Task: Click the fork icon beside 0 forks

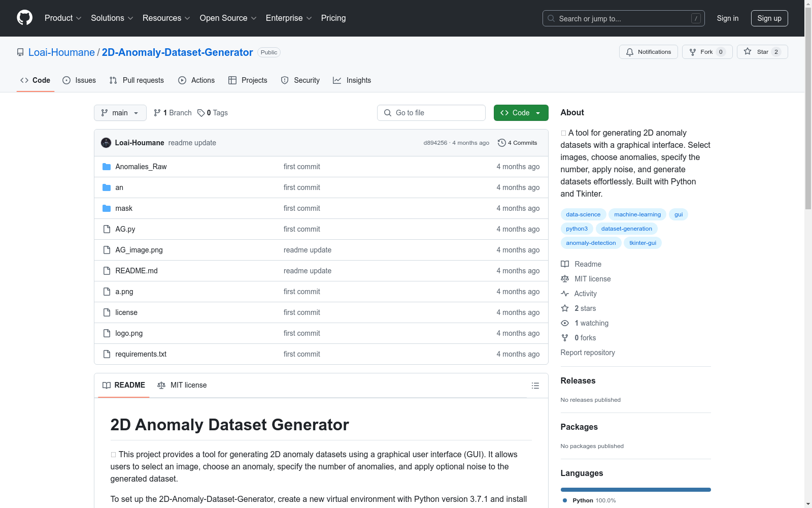Action: coord(565,338)
